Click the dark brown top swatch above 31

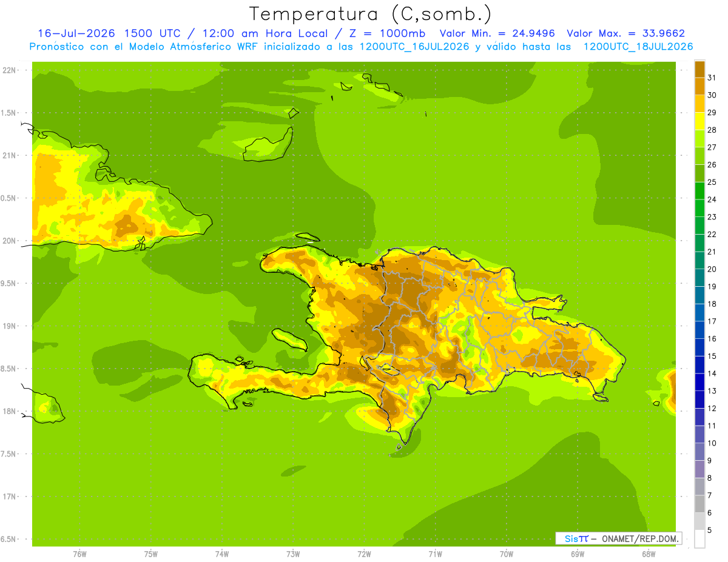coord(699,69)
